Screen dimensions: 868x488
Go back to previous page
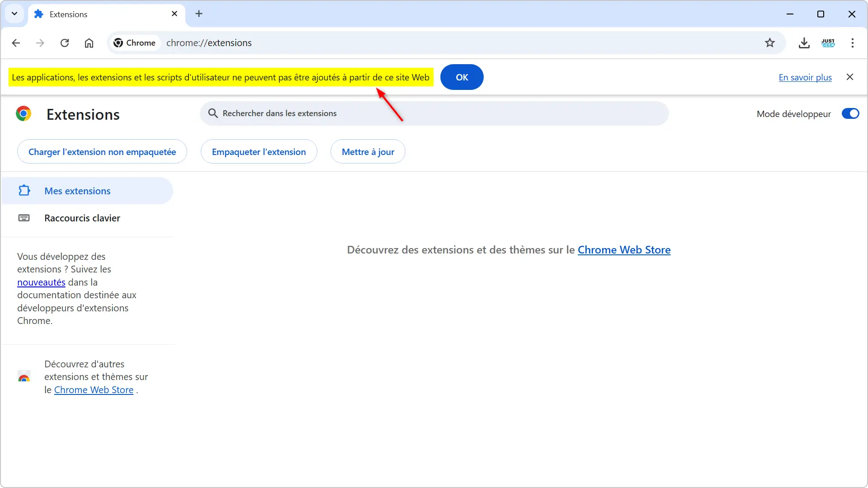[x=16, y=43]
